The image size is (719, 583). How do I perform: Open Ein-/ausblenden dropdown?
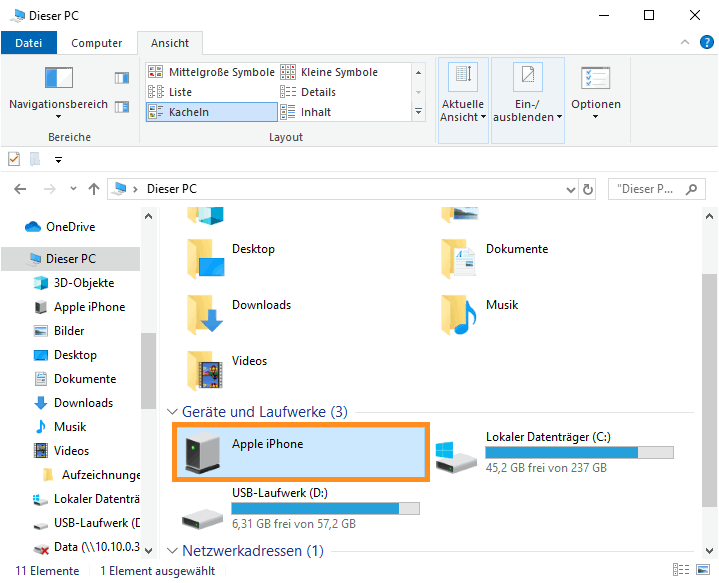click(x=527, y=100)
